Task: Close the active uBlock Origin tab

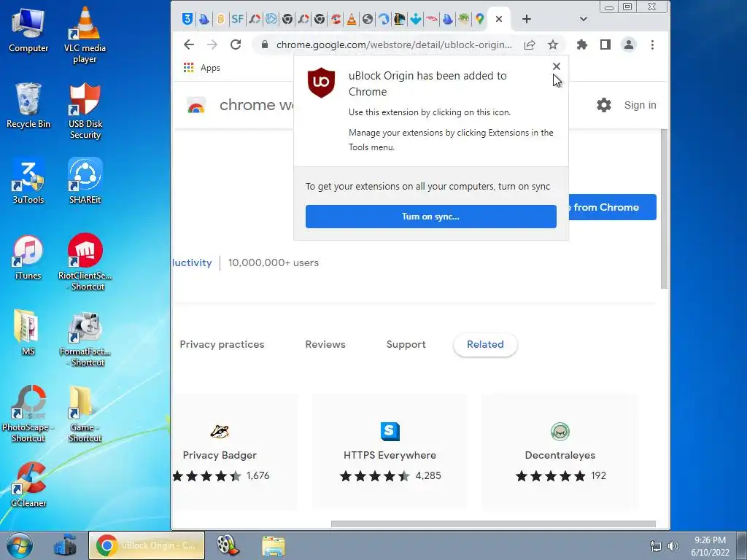Action: click(499, 19)
